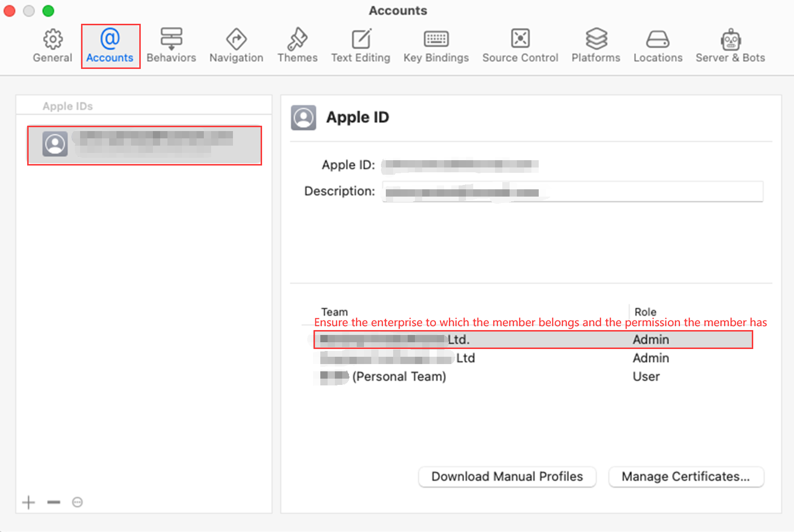Open the account options menu
Viewport: 794px width, 532px height.
[77, 502]
